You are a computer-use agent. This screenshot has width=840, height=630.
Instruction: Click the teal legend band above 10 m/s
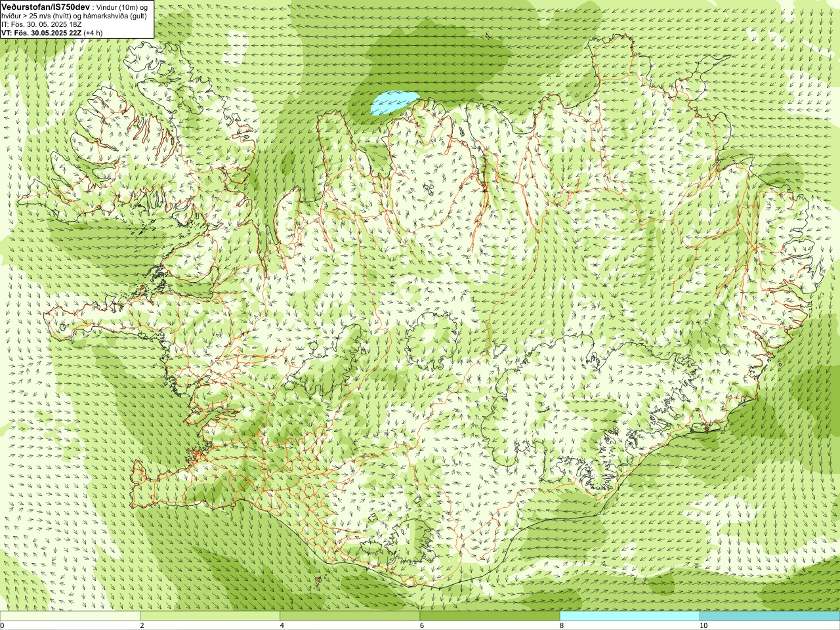click(770, 616)
